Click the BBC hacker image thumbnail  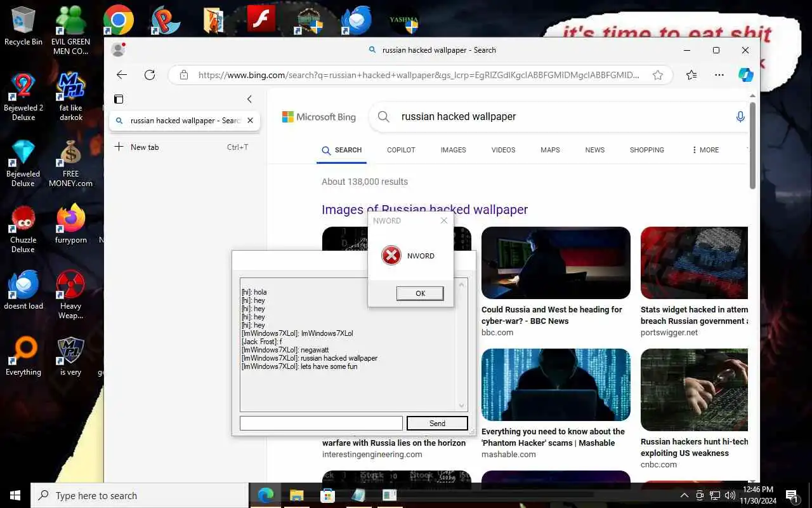(x=556, y=263)
